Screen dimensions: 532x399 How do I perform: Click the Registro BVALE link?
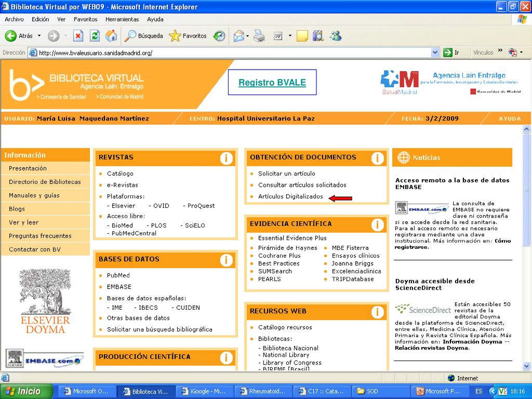(272, 83)
